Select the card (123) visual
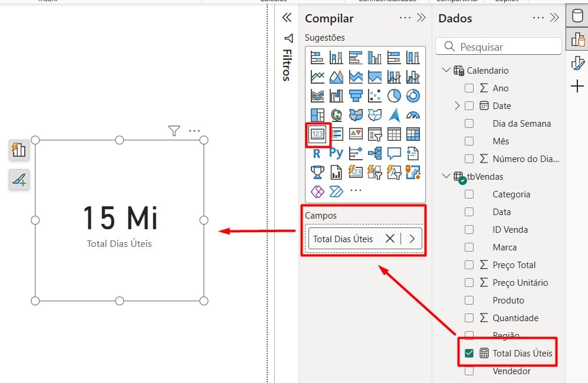The width and height of the screenshot is (588, 383). (x=317, y=134)
